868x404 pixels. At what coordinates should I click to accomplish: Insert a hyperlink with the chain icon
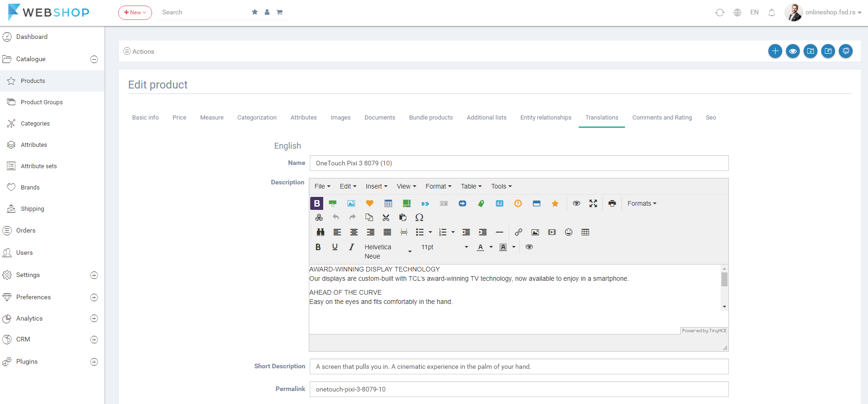[x=518, y=232]
